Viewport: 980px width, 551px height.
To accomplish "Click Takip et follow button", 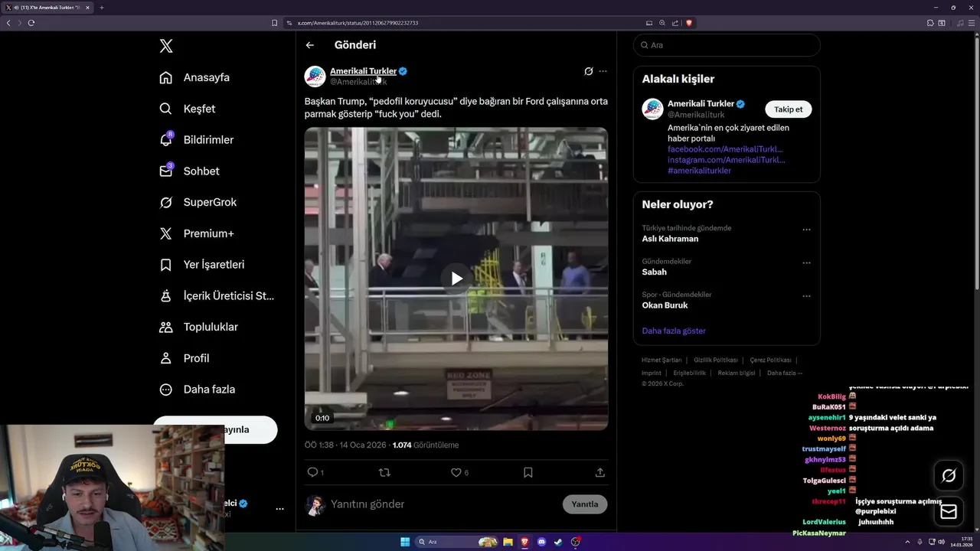I will pyautogui.click(x=788, y=109).
